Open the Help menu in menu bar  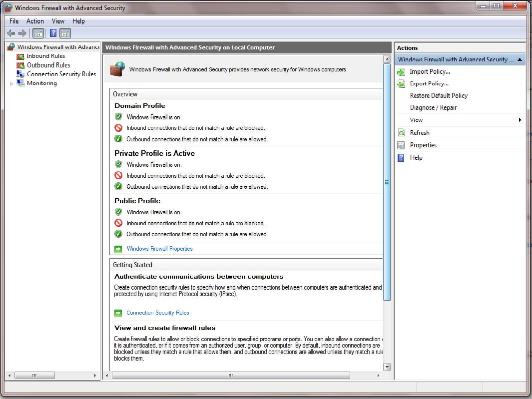[78, 21]
